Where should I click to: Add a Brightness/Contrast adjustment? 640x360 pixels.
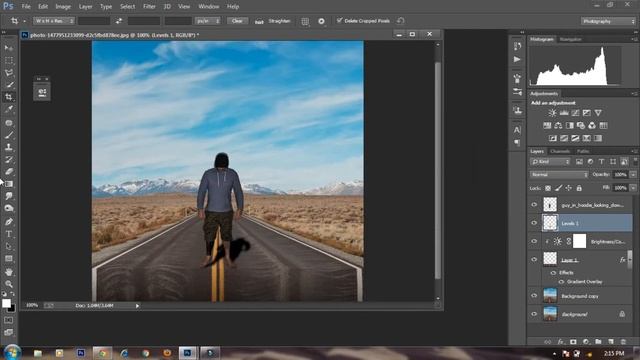point(552,113)
